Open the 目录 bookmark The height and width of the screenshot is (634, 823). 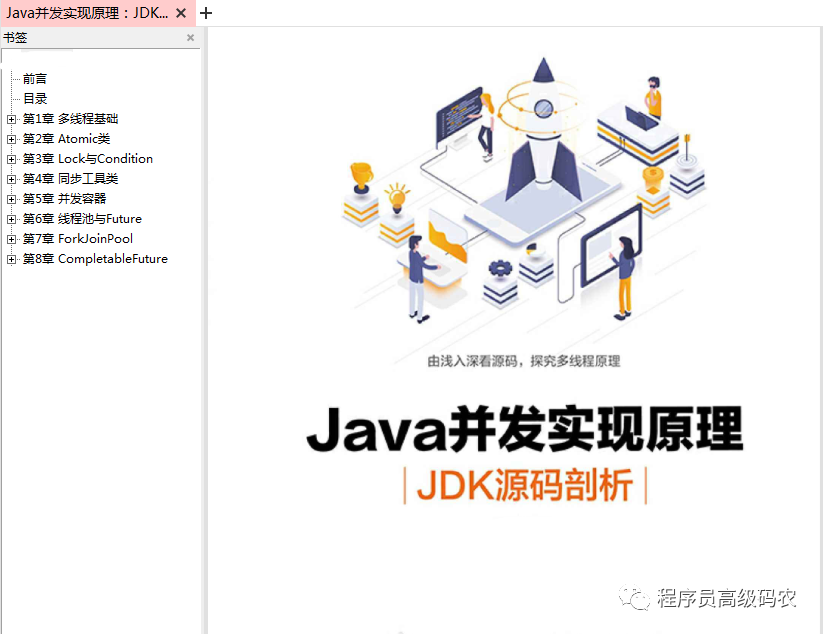[x=35, y=99]
